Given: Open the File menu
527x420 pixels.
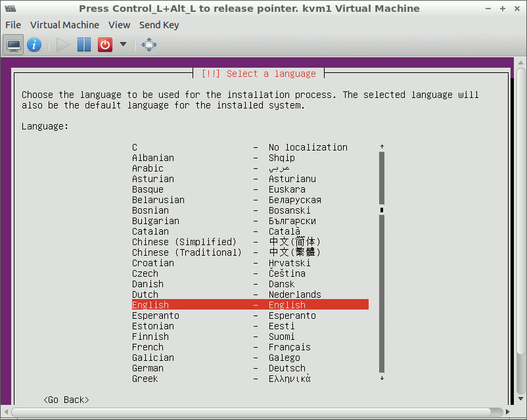Looking at the screenshot, I should point(13,25).
